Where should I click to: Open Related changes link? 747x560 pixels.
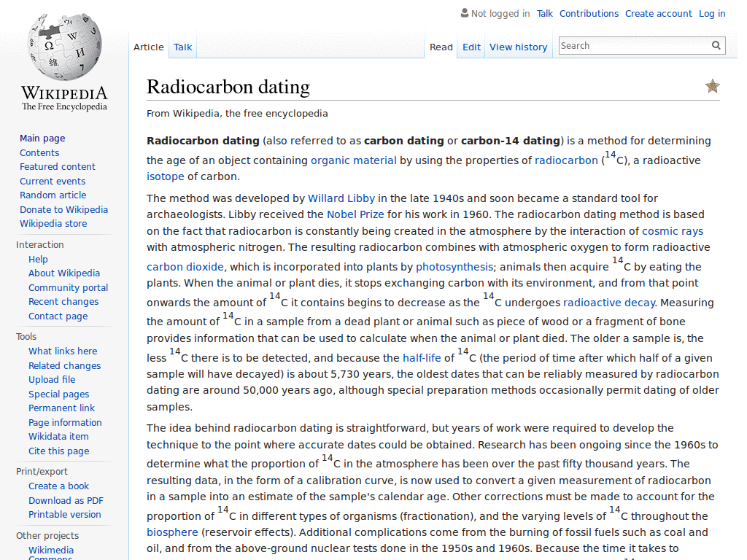click(x=65, y=366)
